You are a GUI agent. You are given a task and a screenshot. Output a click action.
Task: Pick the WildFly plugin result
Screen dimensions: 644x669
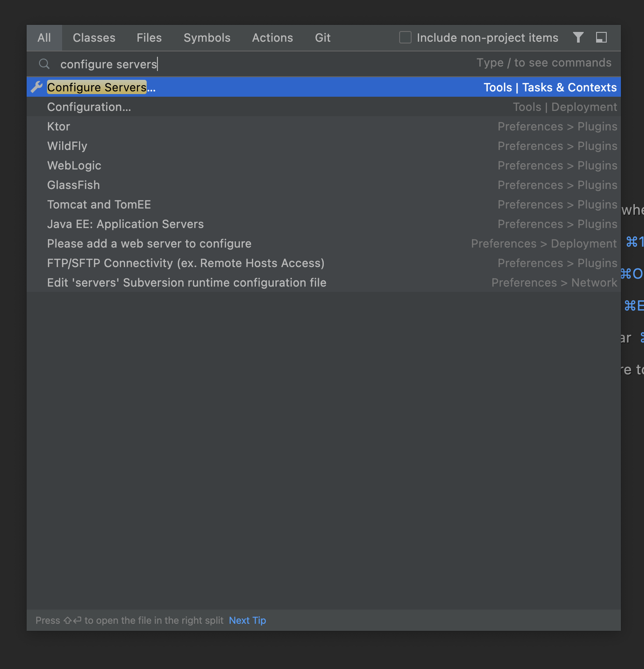pos(324,146)
